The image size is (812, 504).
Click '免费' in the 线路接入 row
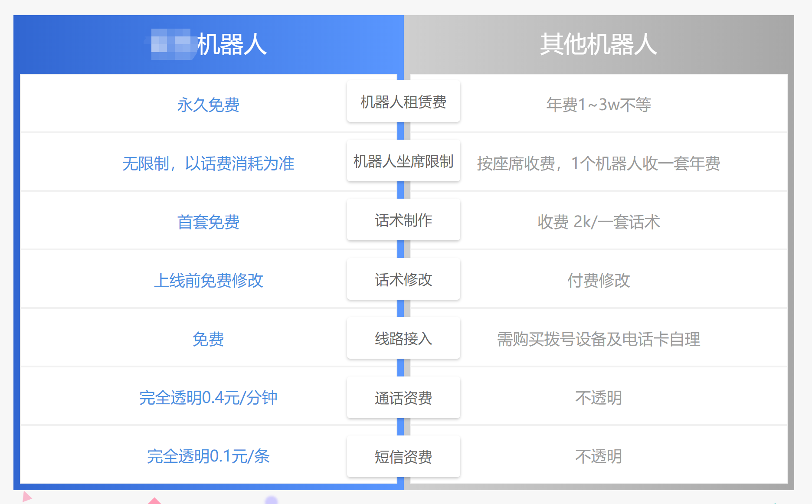click(x=208, y=339)
